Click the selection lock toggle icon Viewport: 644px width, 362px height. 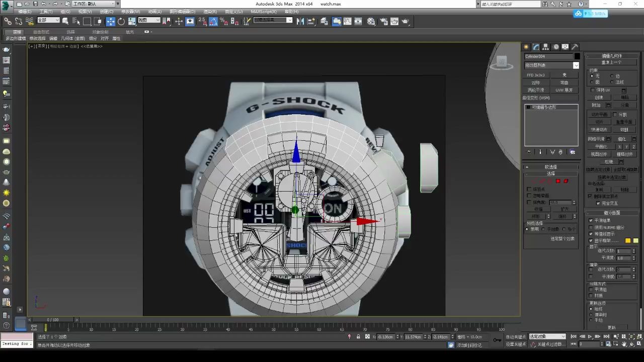[358, 337]
